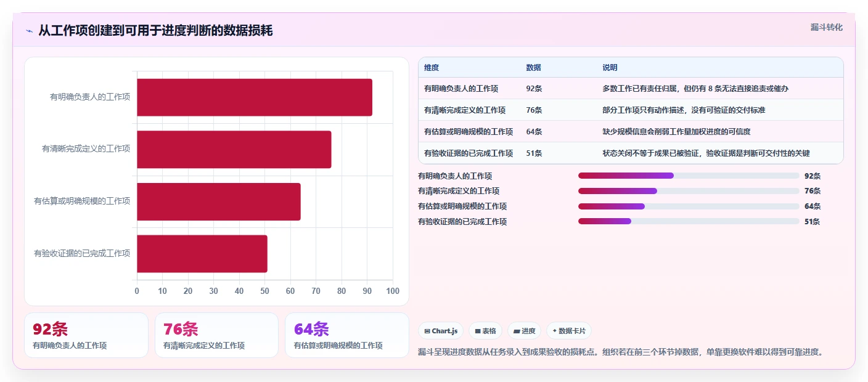Image resolution: width=868 pixels, height=382 pixels.
Task: Click the footer paragraph starting with 漏斗呈现进度数据
Action: 621,352
